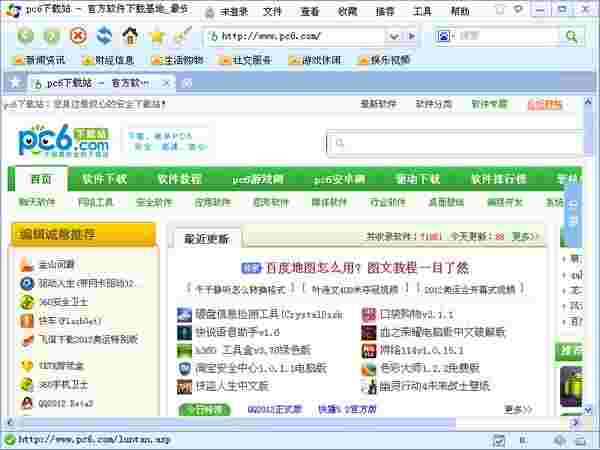The image size is (600, 450).
Task: Click the browser Back arrow button
Action: pyautogui.click(x=26, y=36)
